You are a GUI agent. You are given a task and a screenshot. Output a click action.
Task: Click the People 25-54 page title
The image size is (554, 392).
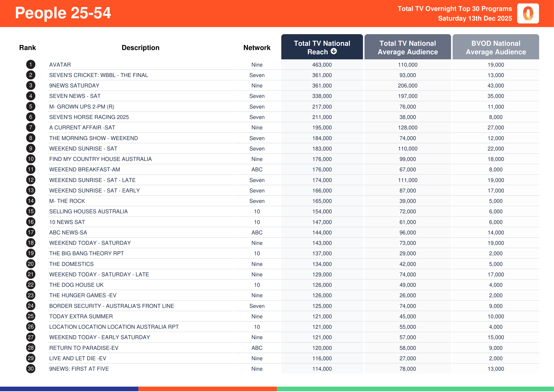(x=63, y=13)
